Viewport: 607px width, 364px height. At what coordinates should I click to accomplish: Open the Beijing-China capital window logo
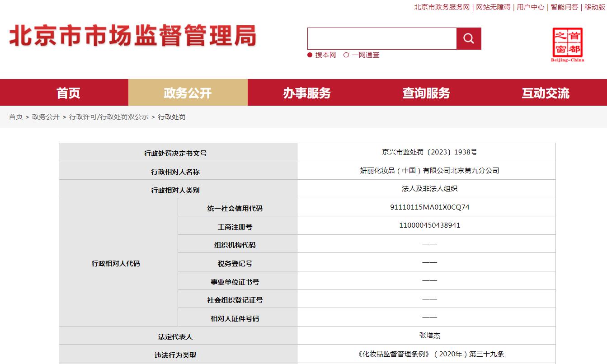(x=568, y=45)
